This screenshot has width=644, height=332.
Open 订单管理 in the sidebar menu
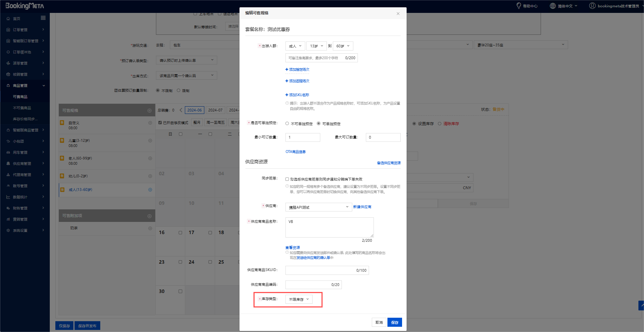click(x=20, y=30)
